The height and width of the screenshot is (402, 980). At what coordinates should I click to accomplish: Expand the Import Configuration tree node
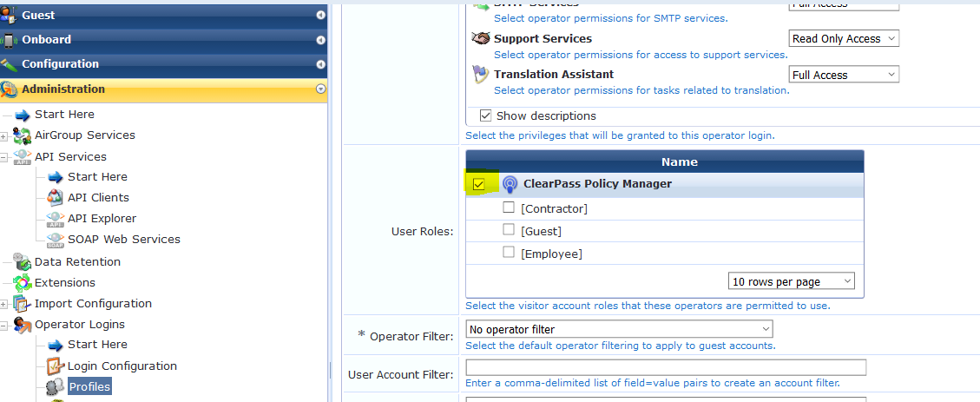[x=3, y=305]
